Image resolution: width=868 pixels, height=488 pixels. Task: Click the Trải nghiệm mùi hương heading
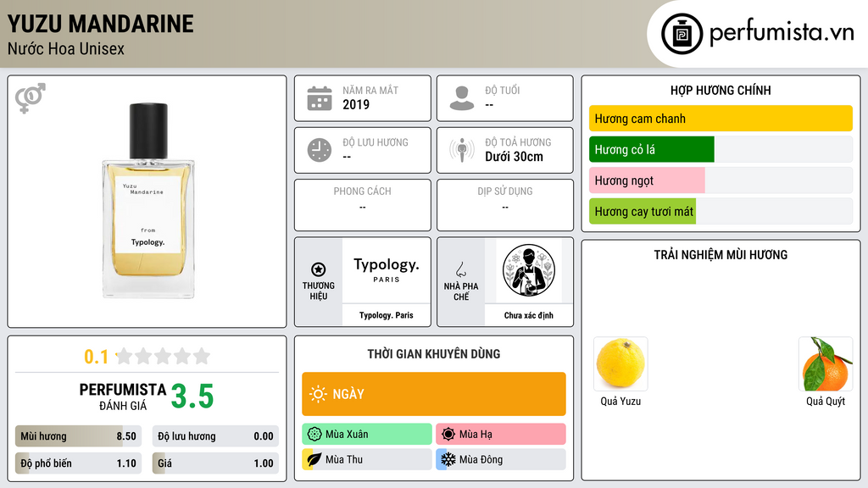pos(721,254)
